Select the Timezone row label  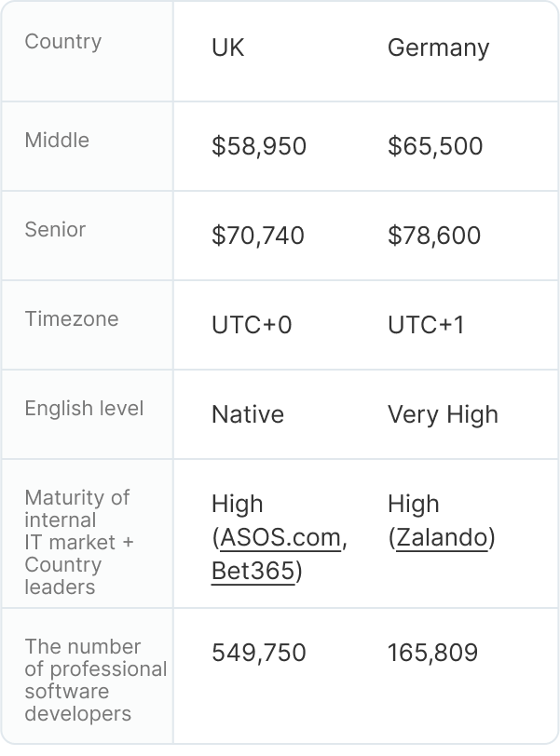click(72, 319)
